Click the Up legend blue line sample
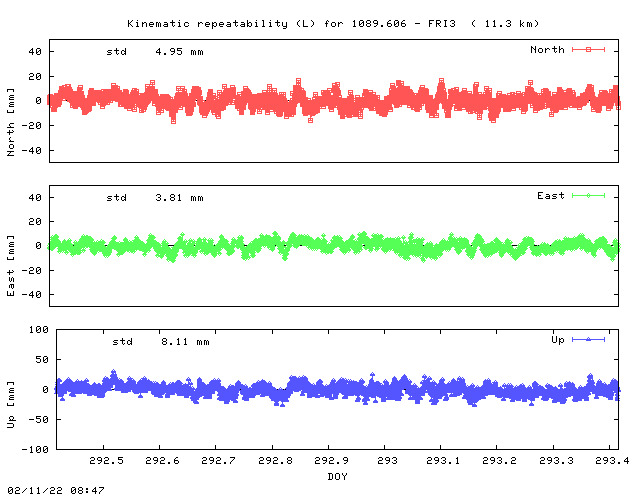Image resolution: width=640 pixels, height=496 pixels. click(x=588, y=339)
